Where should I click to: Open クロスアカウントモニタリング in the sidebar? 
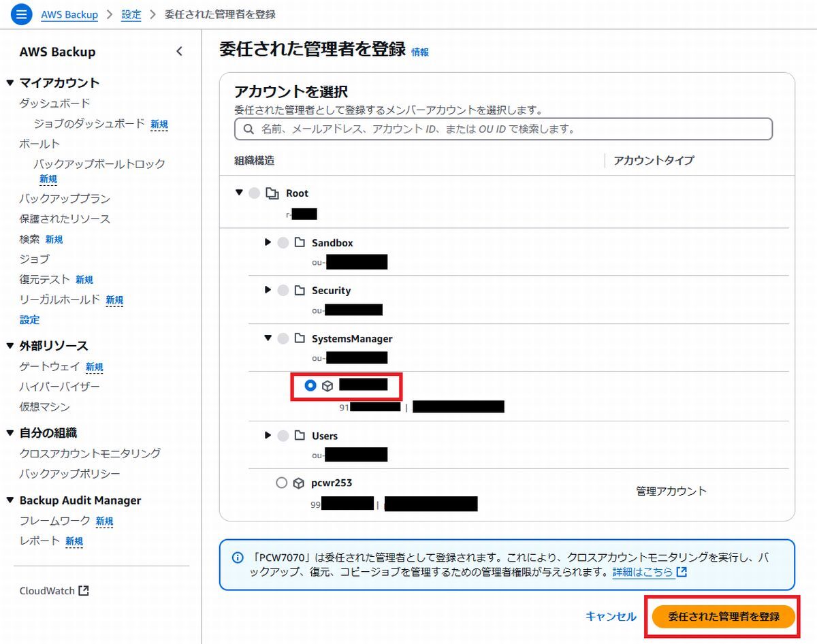(90, 453)
